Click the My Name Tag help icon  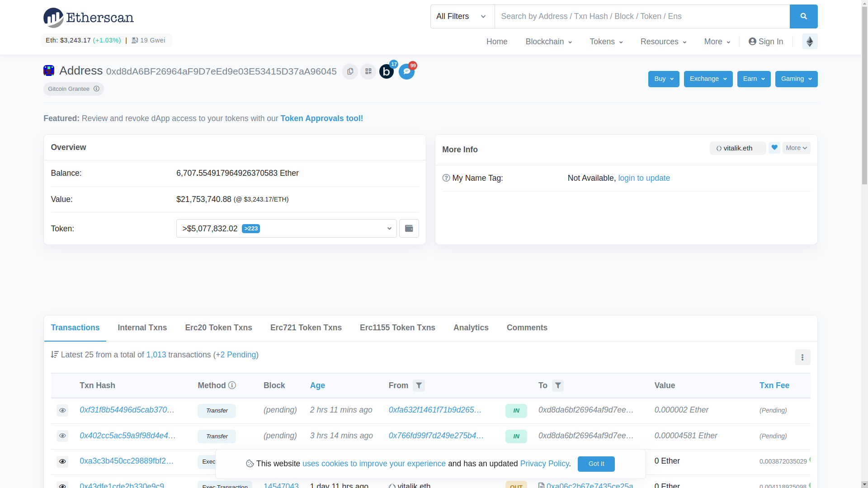click(446, 178)
